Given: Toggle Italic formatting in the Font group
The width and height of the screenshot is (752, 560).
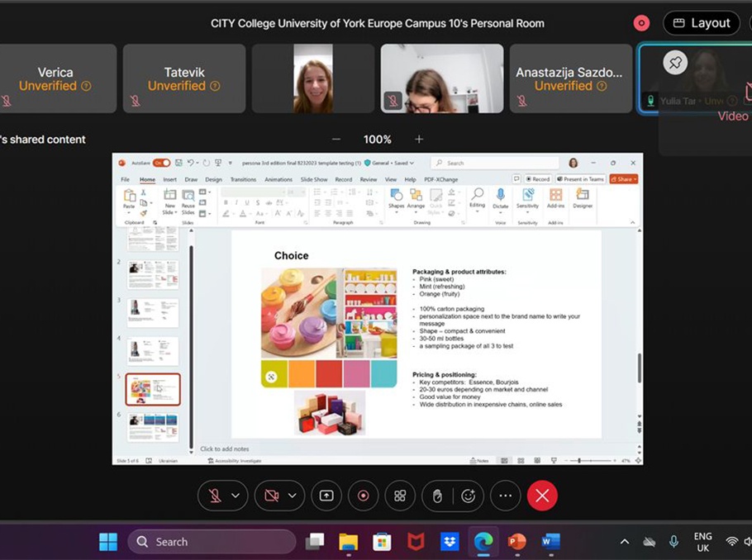Looking at the screenshot, I should click(x=236, y=203).
